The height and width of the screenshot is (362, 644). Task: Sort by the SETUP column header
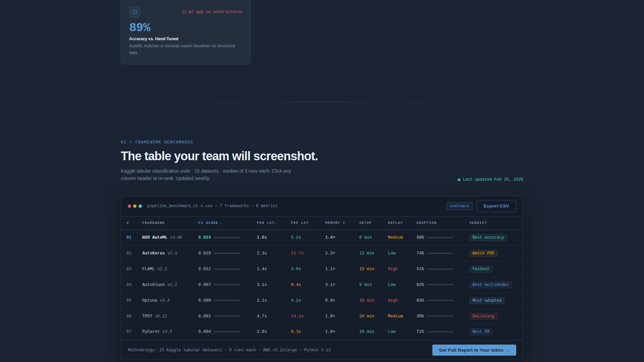pos(365,223)
